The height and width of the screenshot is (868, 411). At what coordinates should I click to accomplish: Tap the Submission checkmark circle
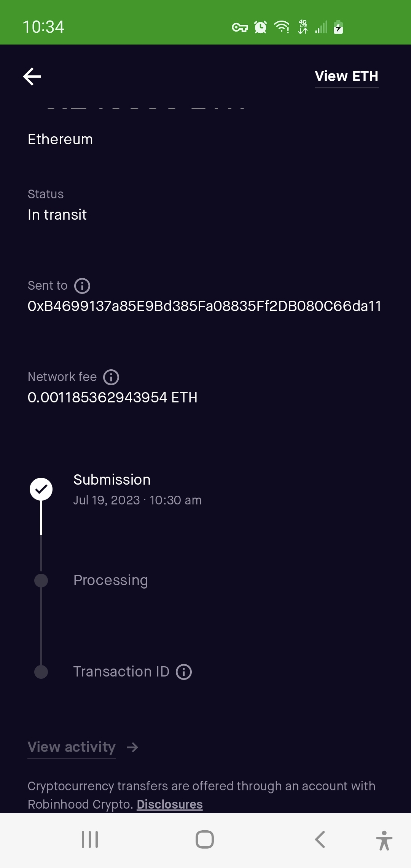pyautogui.click(x=41, y=489)
